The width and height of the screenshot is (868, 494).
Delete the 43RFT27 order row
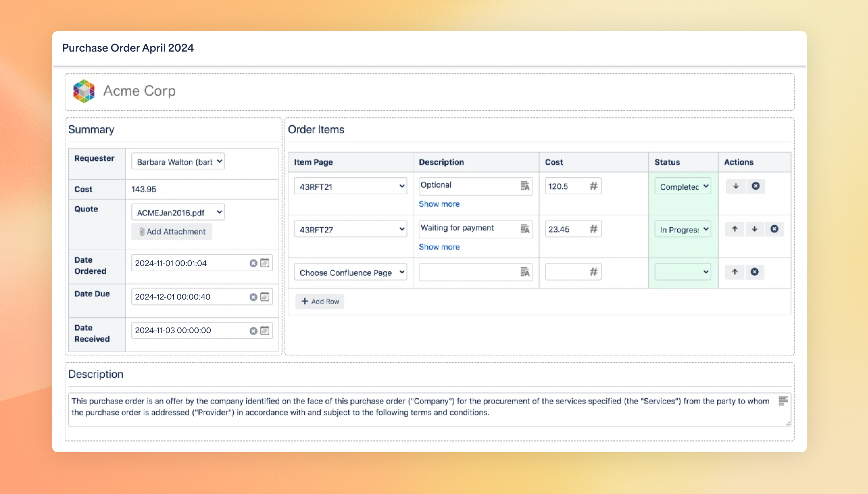tap(774, 229)
